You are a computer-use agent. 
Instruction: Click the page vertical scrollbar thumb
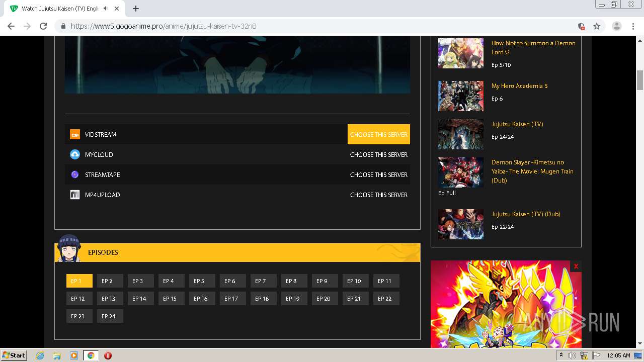pos(640,80)
